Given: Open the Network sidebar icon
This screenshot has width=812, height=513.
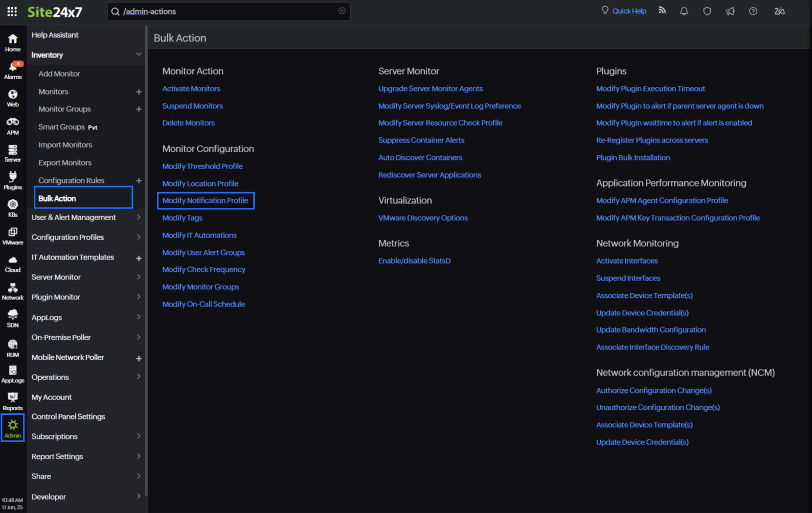Looking at the screenshot, I should click(13, 291).
